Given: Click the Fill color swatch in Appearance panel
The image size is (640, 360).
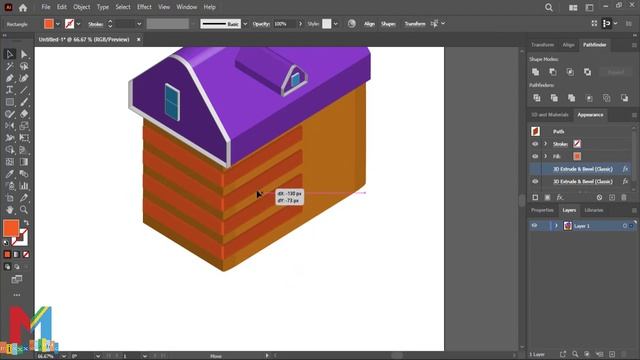Looking at the screenshot, I should coord(577,156).
